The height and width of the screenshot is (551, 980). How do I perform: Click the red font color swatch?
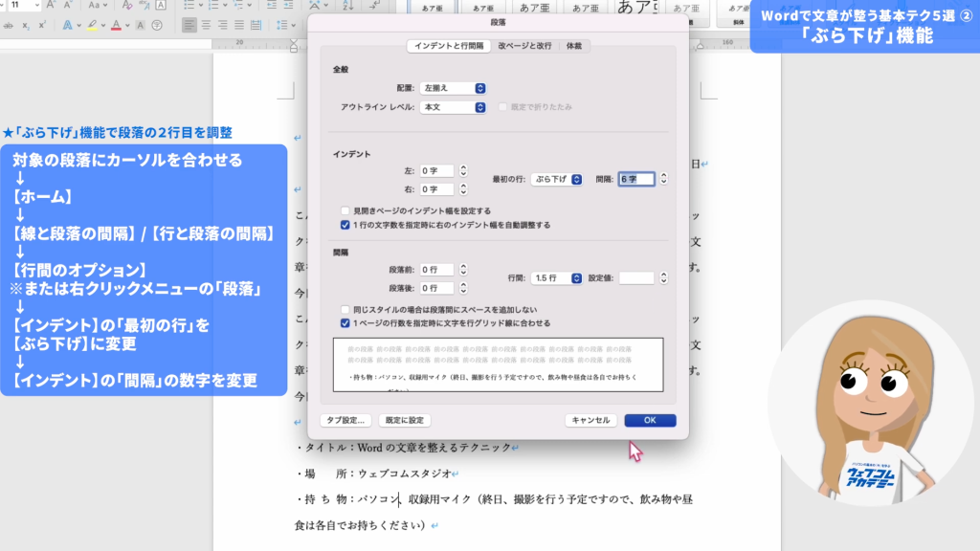[x=116, y=25]
